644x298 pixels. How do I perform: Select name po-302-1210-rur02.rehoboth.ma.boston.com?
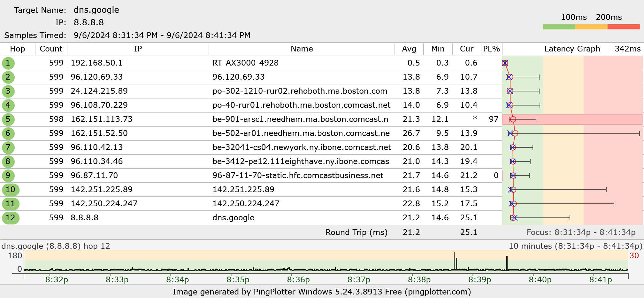point(300,91)
